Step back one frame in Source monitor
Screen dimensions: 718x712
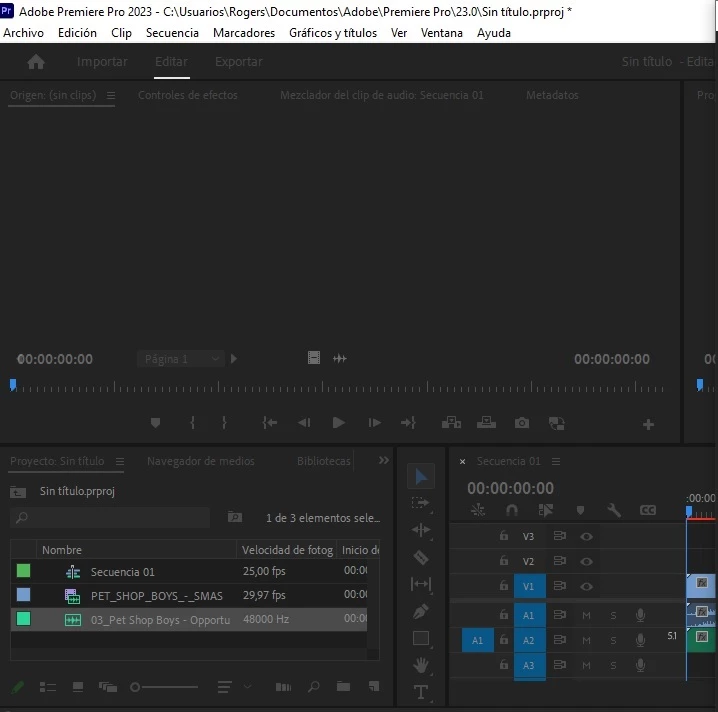click(x=304, y=423)
